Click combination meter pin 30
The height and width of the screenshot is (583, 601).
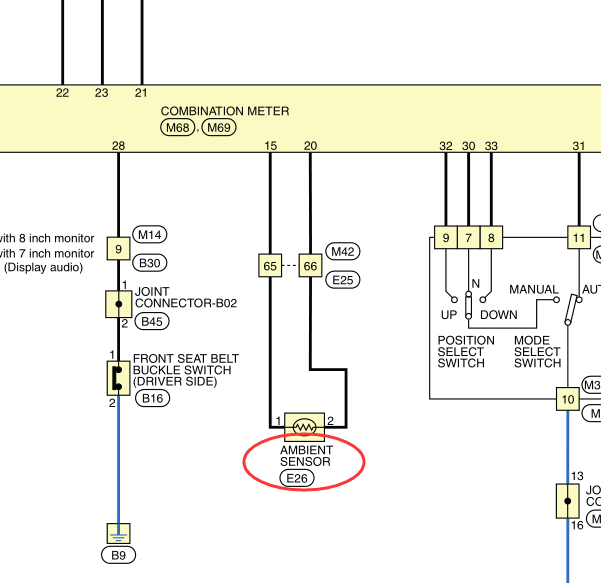[x=468, y=146]
